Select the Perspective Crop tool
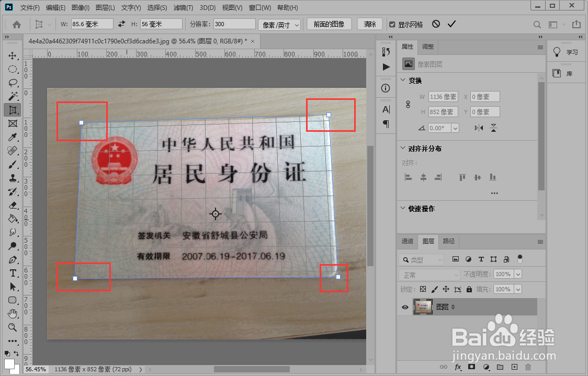This screenshot has height=376, width=588. tap(13, 110)
